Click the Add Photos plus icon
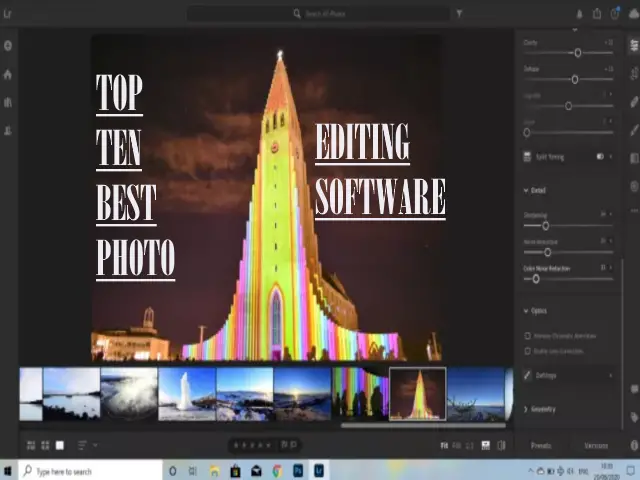The width and height of the screenshot is (640, 480). coord(8,45)
